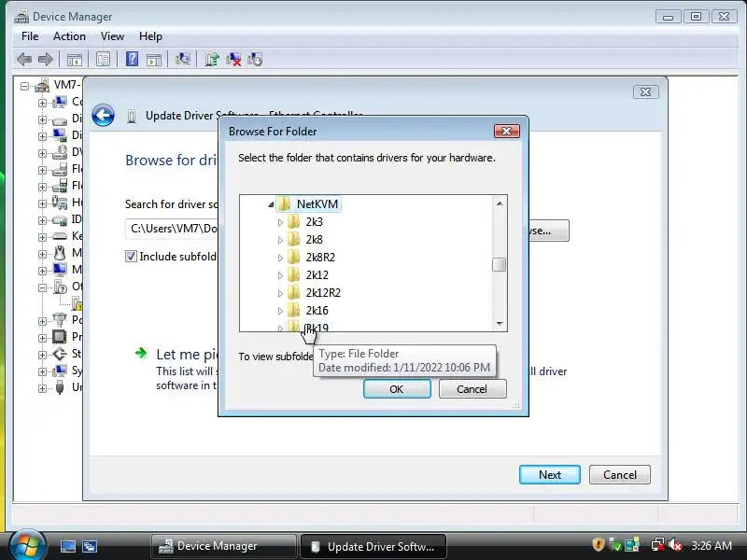
Task: Click the 2k3 folder icon
Action: click(294, 221)
